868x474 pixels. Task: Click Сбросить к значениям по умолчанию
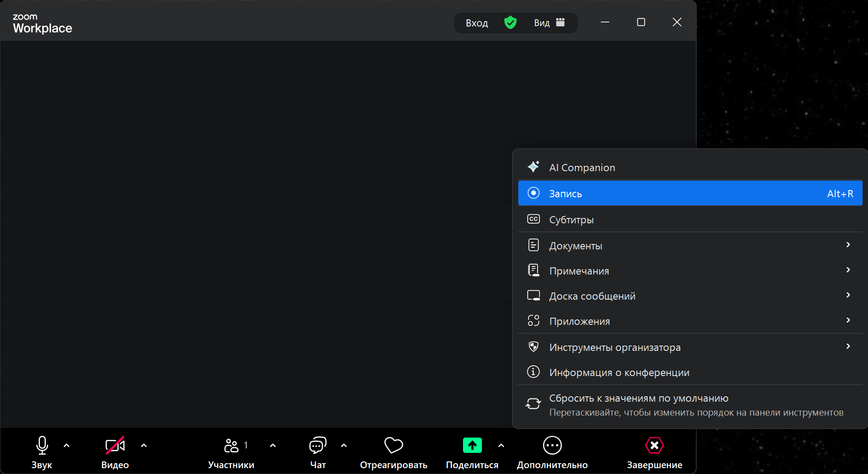(638, 399)
